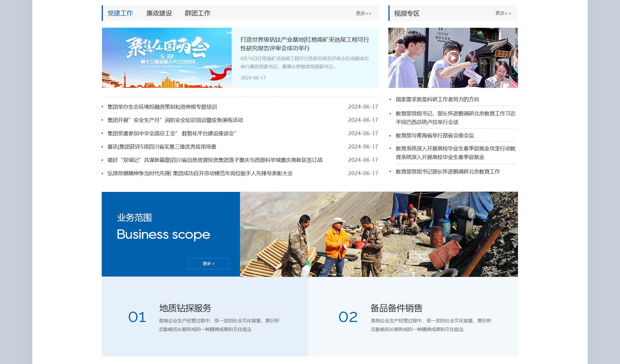This screenshot has height=364, width=620.
Task: Open headline about 红格南矿采选尾工程
Action: [x=305, y=44]
